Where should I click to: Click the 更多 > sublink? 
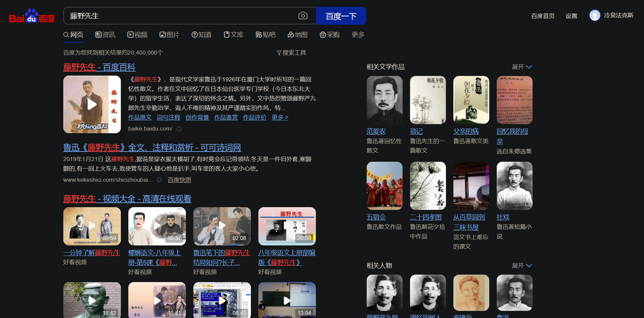(280, 117)
